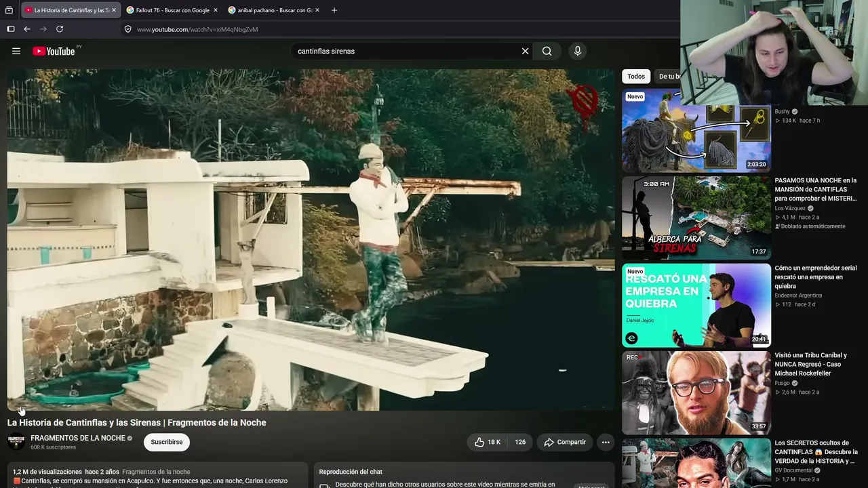
Task: Close the anibal pachano Google tab
Action: click(317, 10)
